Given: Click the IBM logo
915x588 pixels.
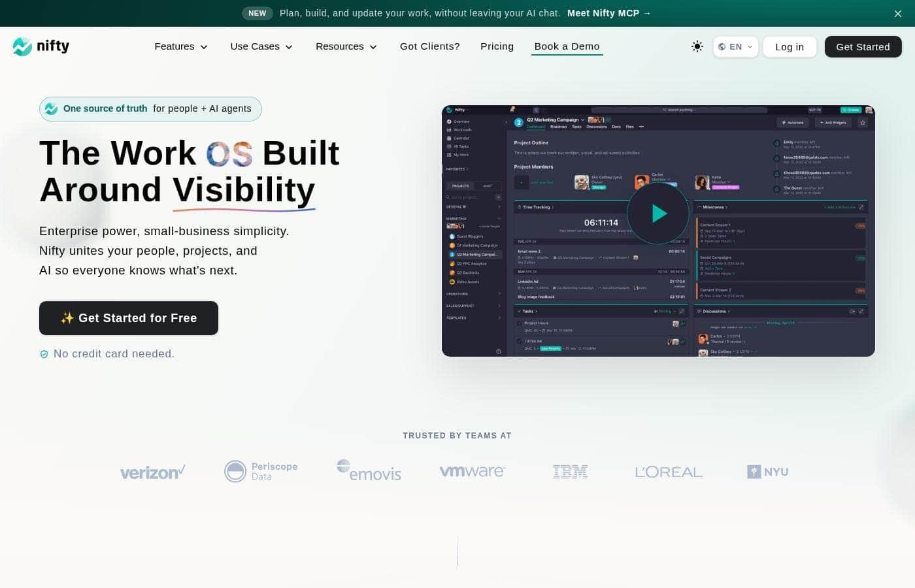Looking at the screenshot, I should (570, 472).
